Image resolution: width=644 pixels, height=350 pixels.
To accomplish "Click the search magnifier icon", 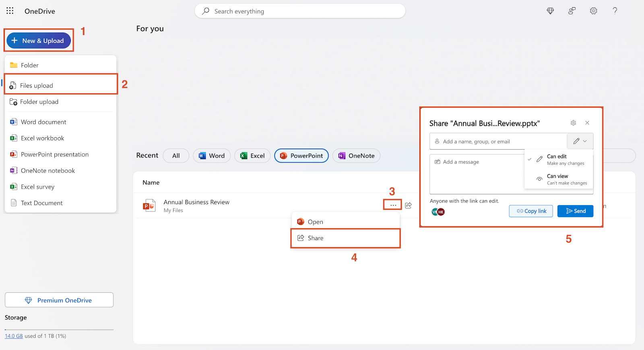I will pos(206,11).
